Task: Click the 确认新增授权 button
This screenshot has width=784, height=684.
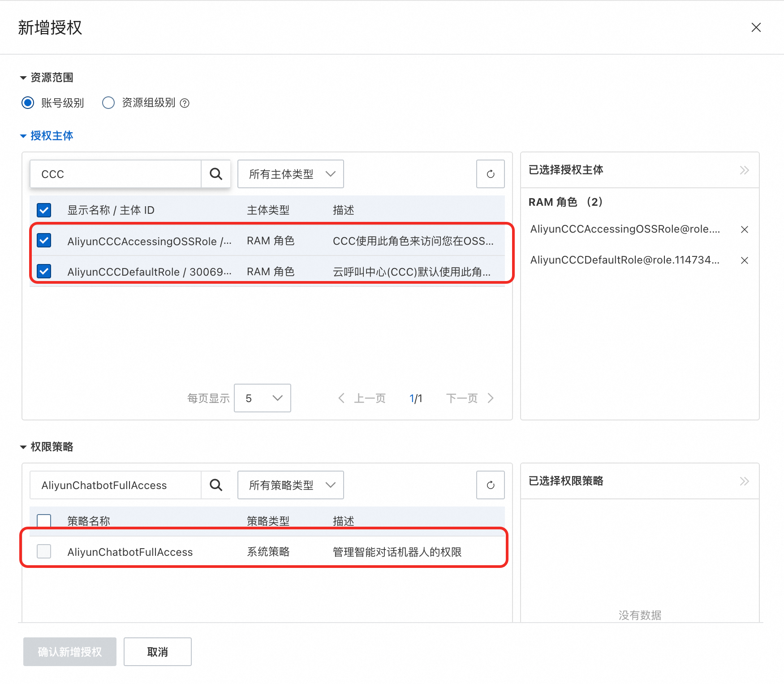Action: (70, 652)
